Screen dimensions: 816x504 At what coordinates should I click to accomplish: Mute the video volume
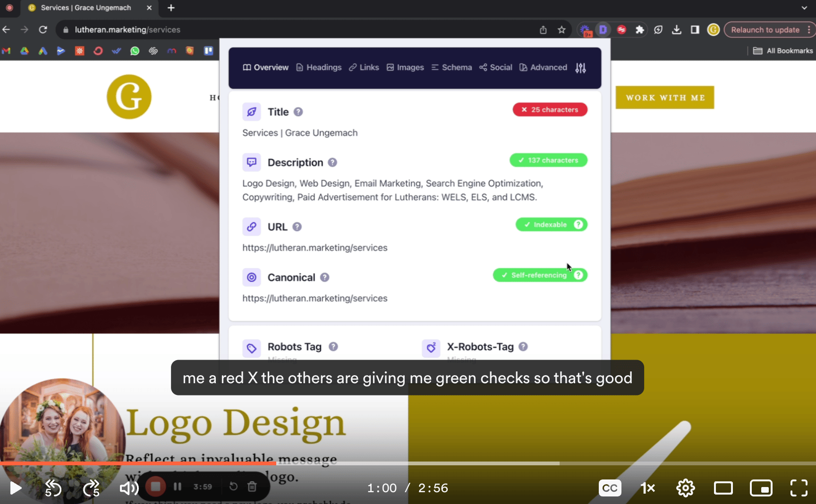point(128,488)
